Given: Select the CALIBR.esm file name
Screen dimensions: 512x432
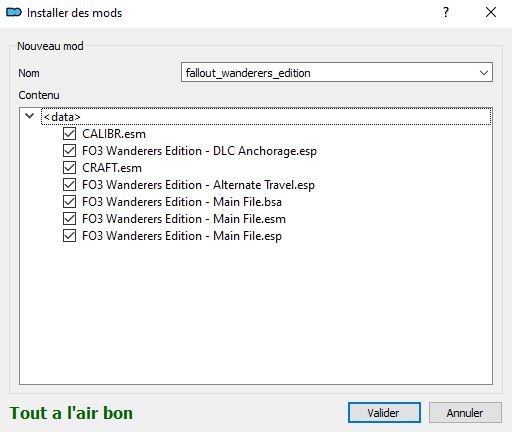Looking at the screenshot, I should [x=114, y=134].
